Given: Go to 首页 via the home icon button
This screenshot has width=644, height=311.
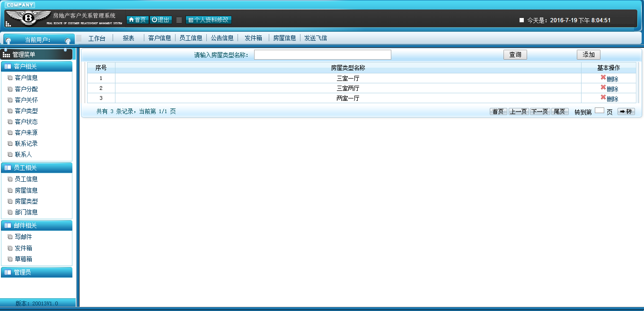Looking at the screenshot, I should pos(137,20).
